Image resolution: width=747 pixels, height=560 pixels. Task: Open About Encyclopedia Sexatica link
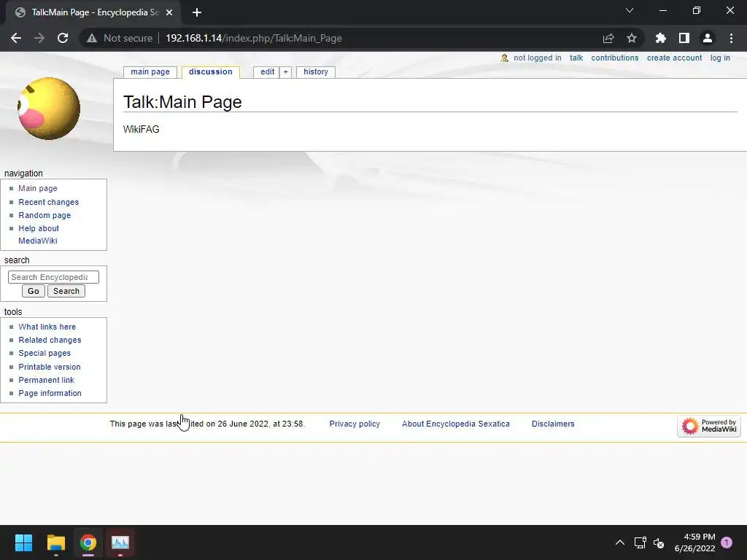pos(455,424)
